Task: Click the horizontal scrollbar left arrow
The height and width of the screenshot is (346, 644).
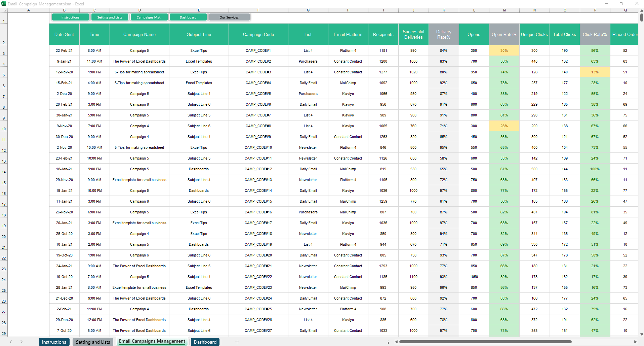Action: coord(397,342)
